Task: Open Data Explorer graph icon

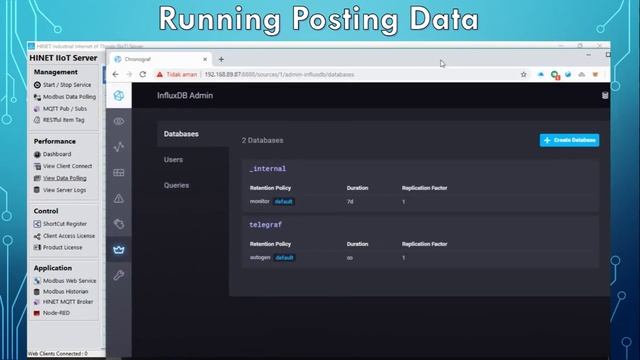Action: [x=119, y=147]
